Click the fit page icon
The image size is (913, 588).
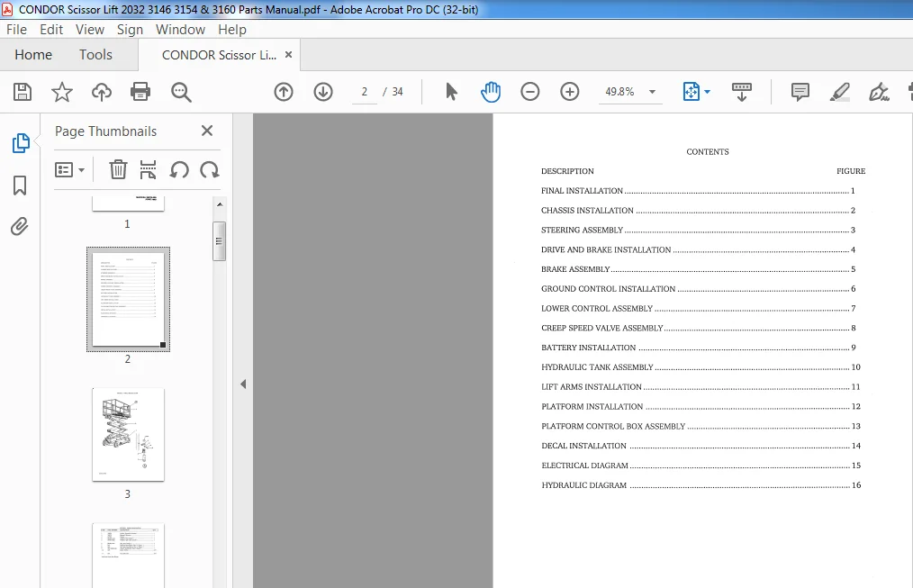click(692, 92)
